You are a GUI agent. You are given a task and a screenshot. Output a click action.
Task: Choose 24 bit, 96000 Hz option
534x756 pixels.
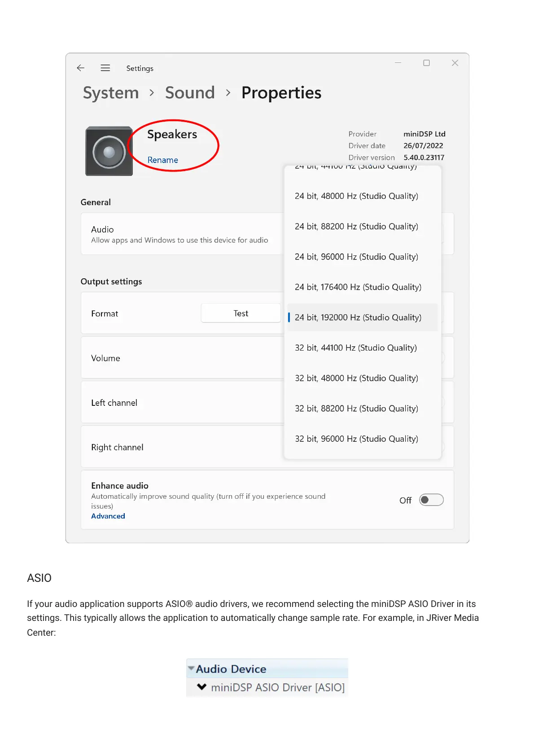pos(356,257)
